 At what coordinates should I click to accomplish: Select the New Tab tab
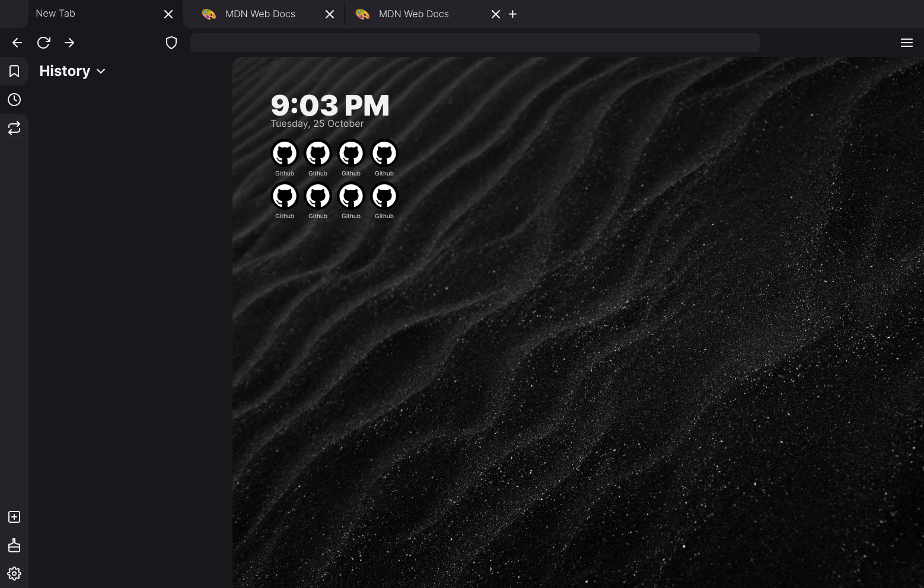coord(55,13)
